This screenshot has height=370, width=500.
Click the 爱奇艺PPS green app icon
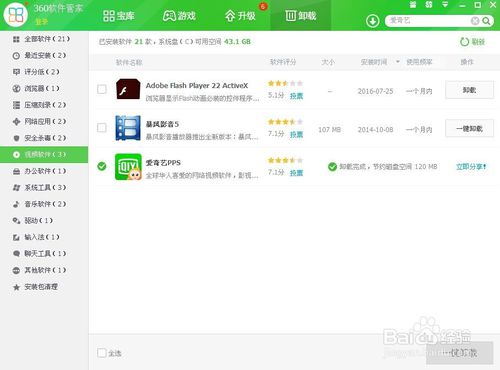128,167
